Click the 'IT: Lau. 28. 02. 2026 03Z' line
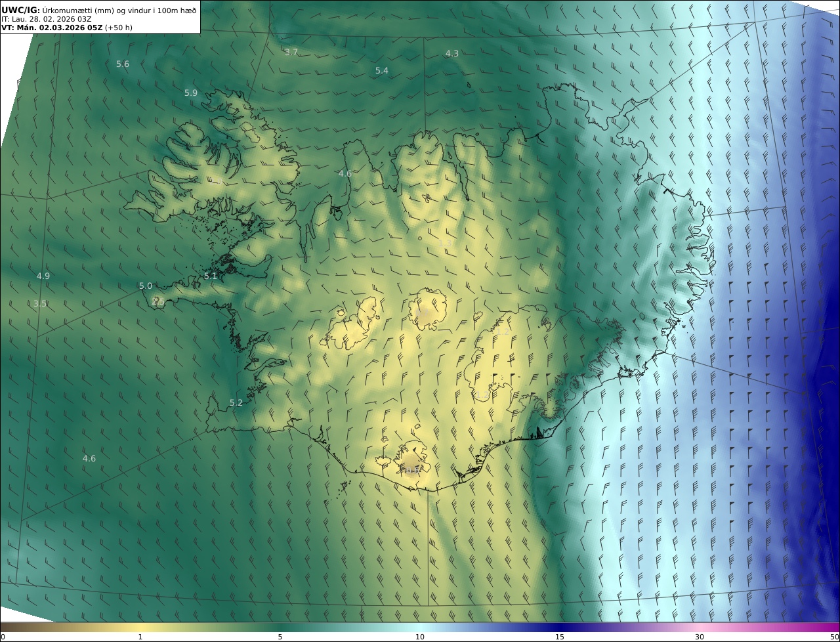 click(46, 19)
